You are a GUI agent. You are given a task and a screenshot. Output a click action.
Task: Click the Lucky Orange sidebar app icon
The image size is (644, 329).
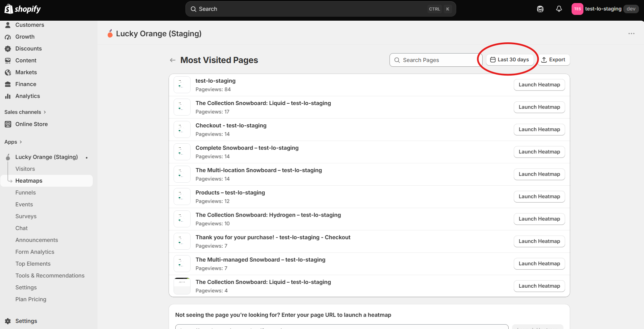tap(8, 157)
